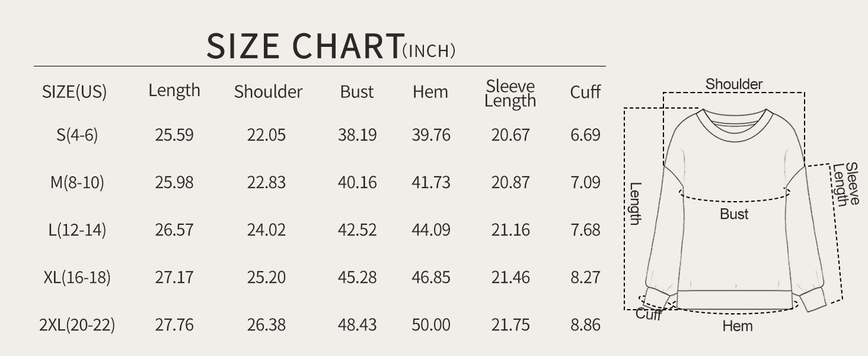Select the Bust column header
The height and width of the screenshot is (356, 868).
tap(357, 92)
